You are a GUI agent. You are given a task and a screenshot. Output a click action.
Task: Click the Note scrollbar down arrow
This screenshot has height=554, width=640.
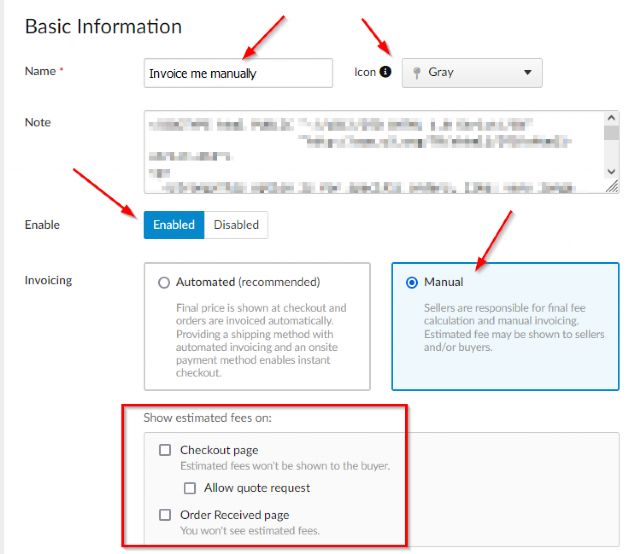pyautogui.click(x=611, y=172)
